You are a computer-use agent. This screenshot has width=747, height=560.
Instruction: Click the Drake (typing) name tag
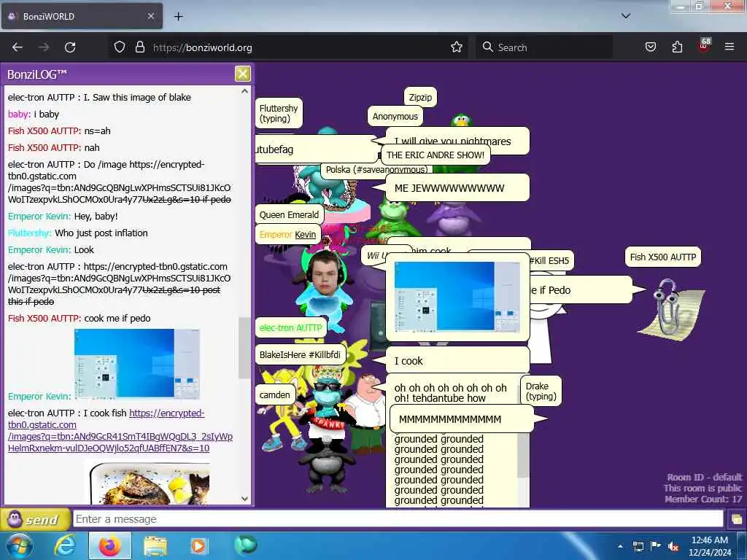pos(541,391)
